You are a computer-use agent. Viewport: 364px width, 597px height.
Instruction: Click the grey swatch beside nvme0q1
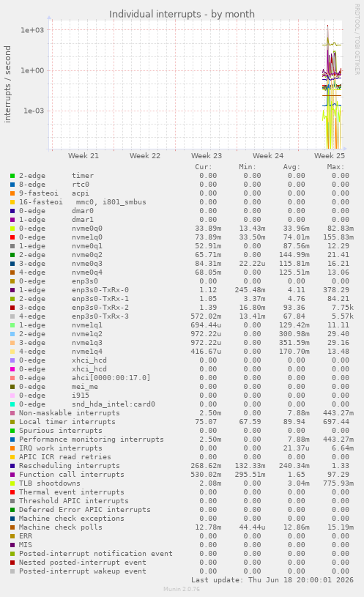12,246
